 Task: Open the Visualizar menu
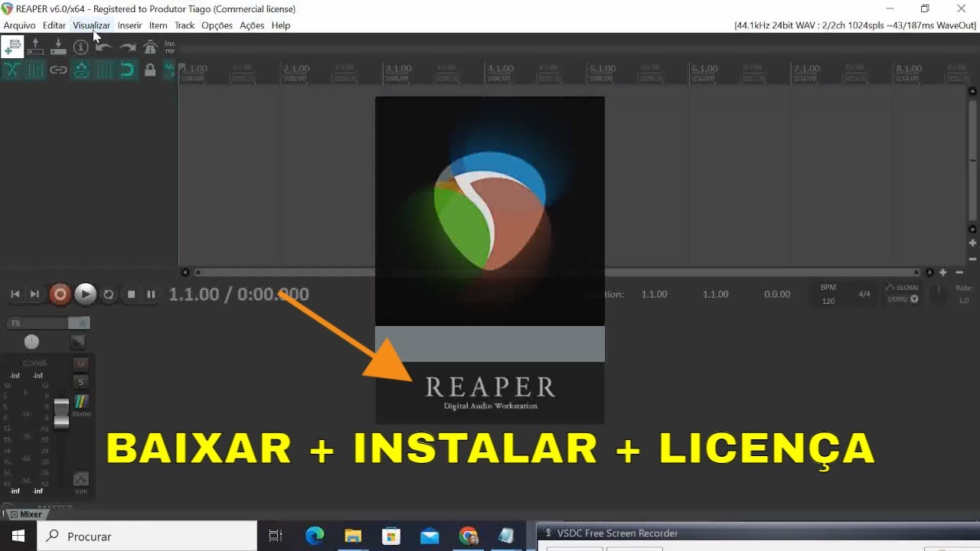(x=91, y=25)
